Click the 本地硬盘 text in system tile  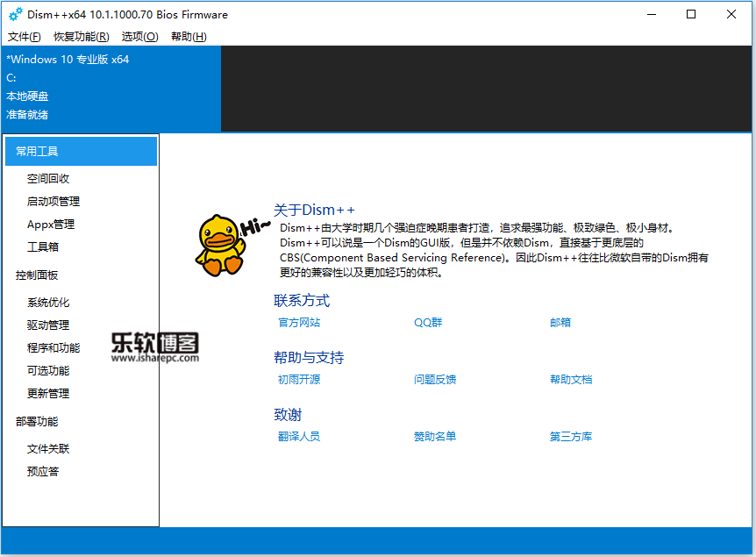click(x=27, y=96)
